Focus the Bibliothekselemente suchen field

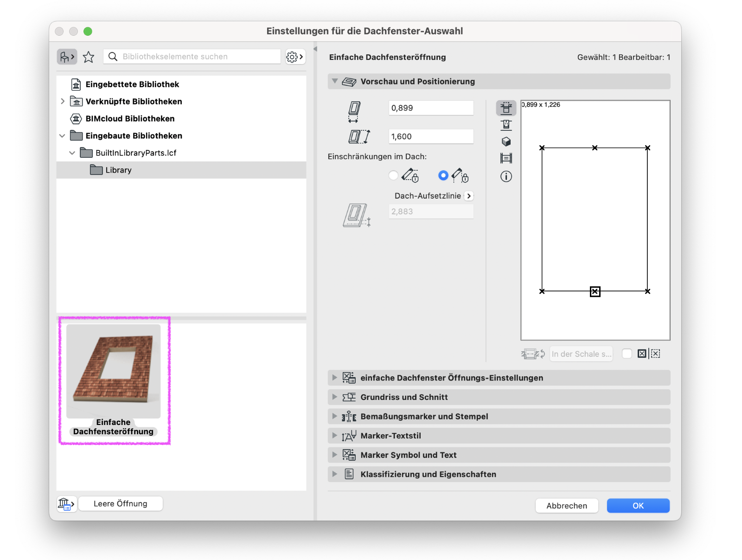coord(192,57)
